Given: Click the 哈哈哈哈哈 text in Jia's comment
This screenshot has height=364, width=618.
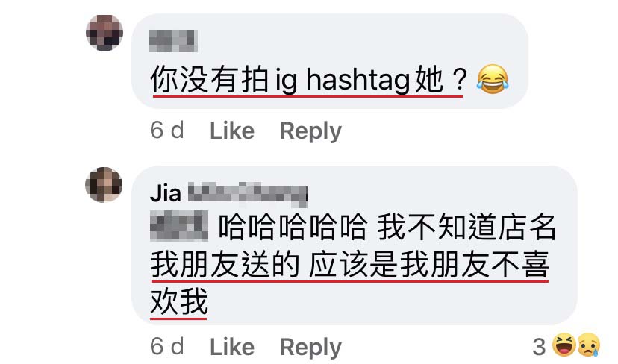Looking at the screenshot, I should coord(293,227).
